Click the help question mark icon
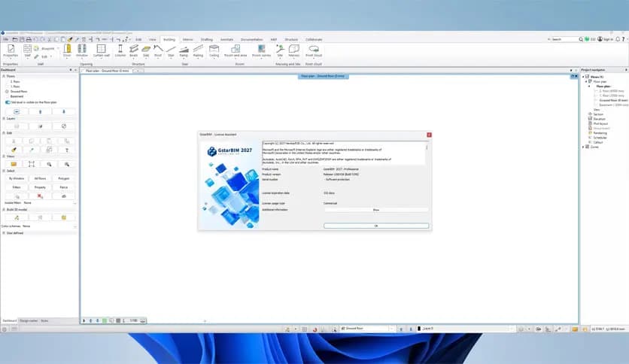The image size is (629, 364). coord(624,39)
